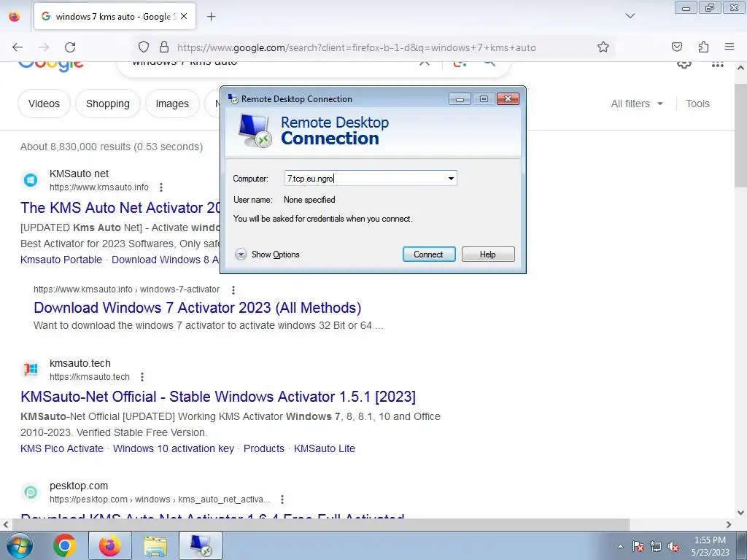747x560 pixels.
Task: Open the Products sitelink
Action: pos(264,448)
